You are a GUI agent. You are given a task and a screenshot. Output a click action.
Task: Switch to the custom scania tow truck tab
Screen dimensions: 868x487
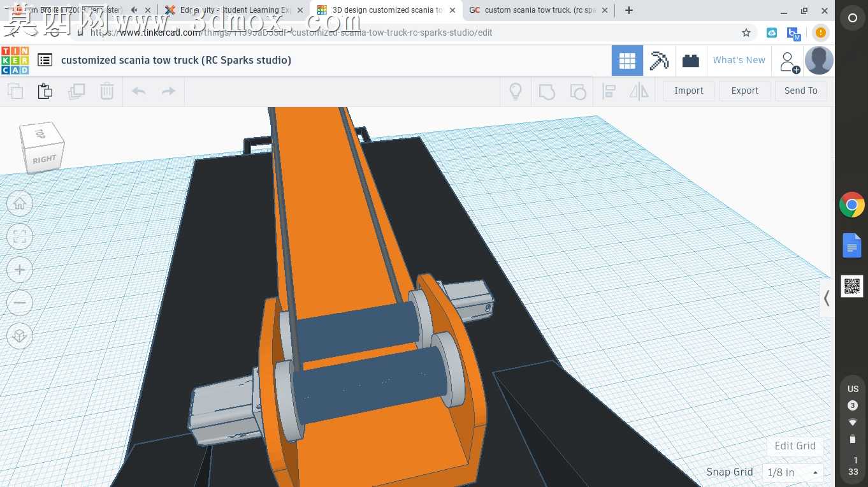(539, 10)
